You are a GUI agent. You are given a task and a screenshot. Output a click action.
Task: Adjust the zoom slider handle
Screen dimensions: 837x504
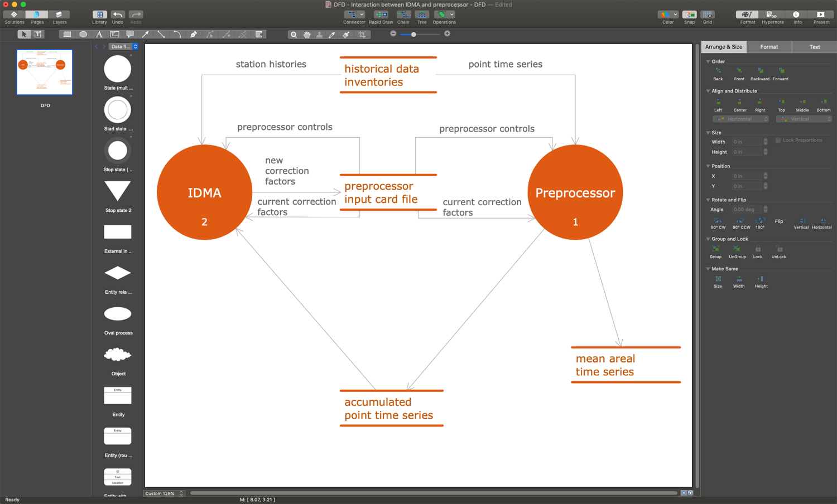pyautogui.click(x=413, y=35)
